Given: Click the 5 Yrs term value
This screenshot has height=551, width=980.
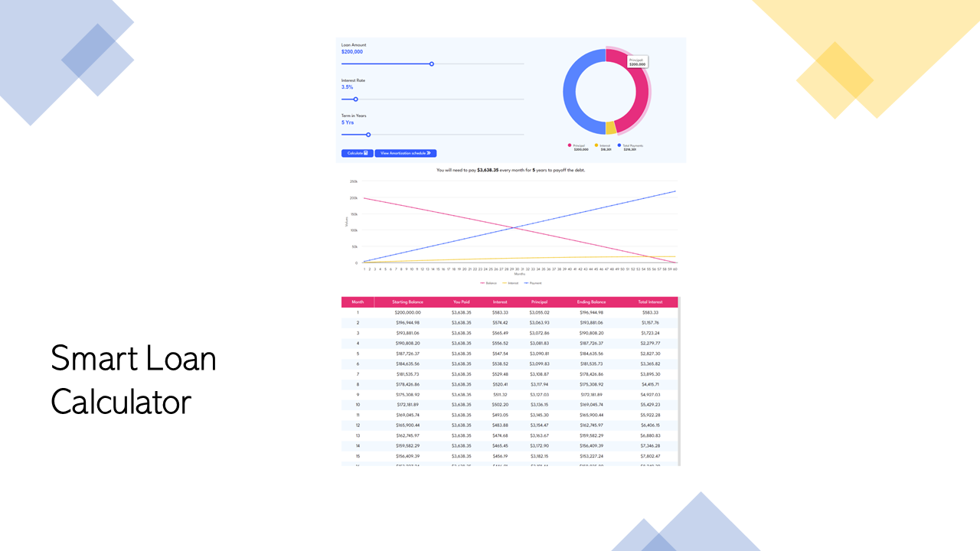Looking at the screenshot, I should (348, 122).
